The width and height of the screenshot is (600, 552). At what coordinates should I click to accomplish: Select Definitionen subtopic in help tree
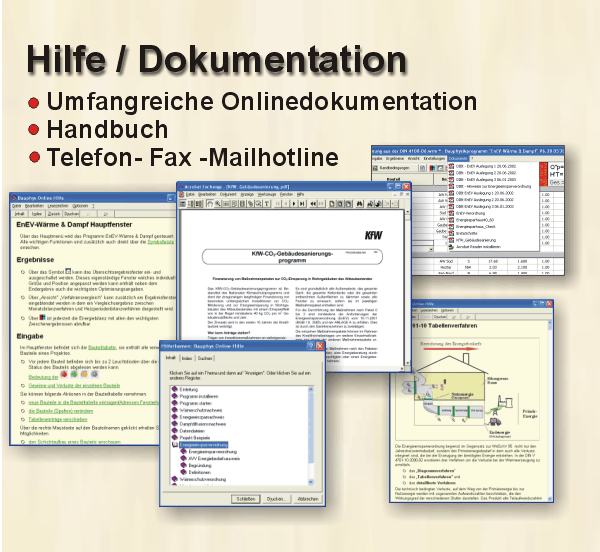click(200, 472)
